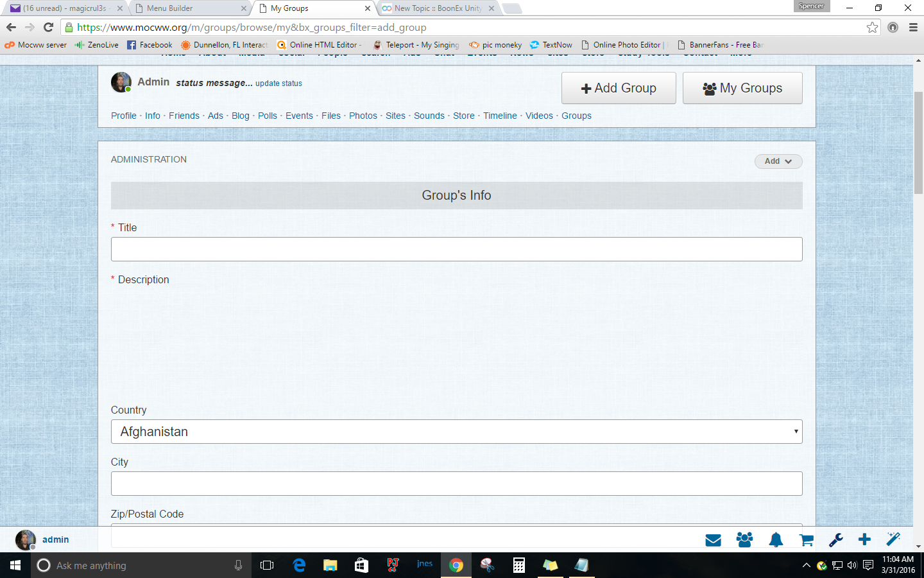Open the Sounds submenu link
This screenshot has width=924, height=578.
[429, 116]
